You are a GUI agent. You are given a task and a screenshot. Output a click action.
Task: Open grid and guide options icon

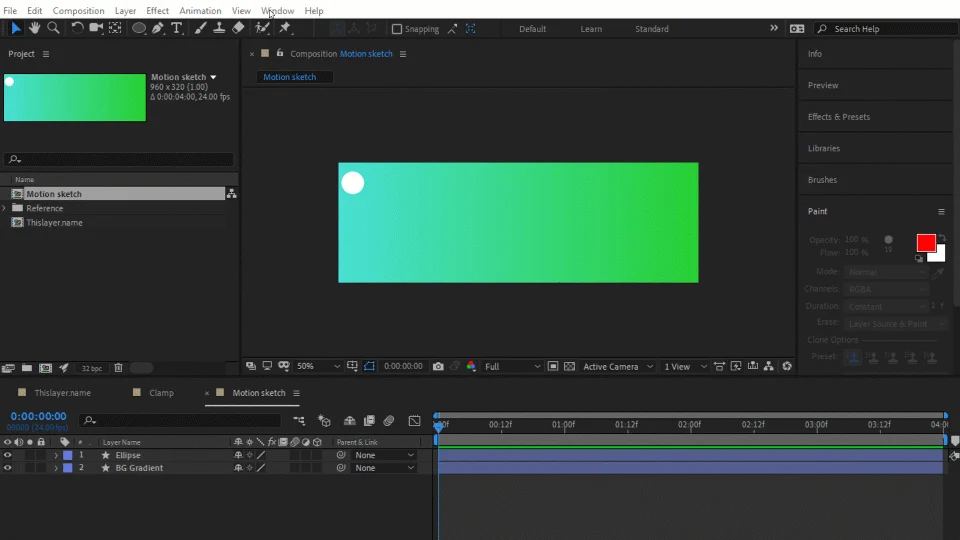tap(352, 366)
